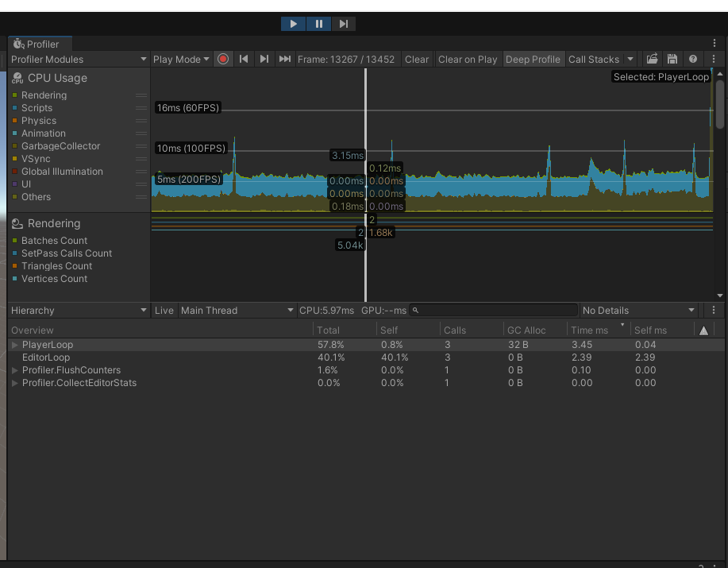Image resolution: width=728 pixels, height=568 pixels.
Task: Click the CPU Usage module icon
Action: pyautogui.click(x=17, y=77)
